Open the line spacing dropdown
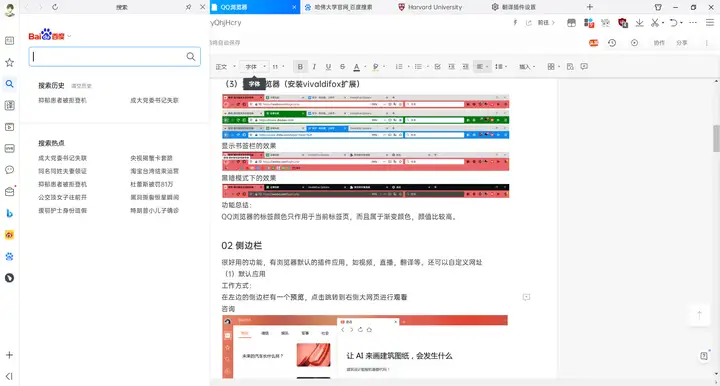Screen dimensions: 720x386 [x=501, y=67]
